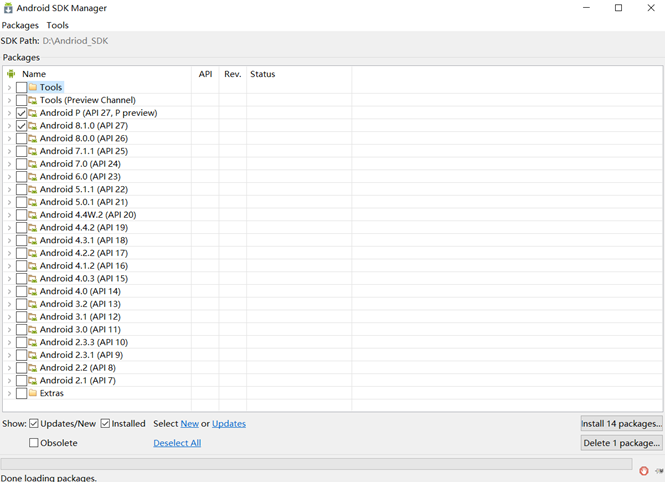Click the loading progress bar
This screenshot has height=482, width=665.
click(x=316, y=464)
